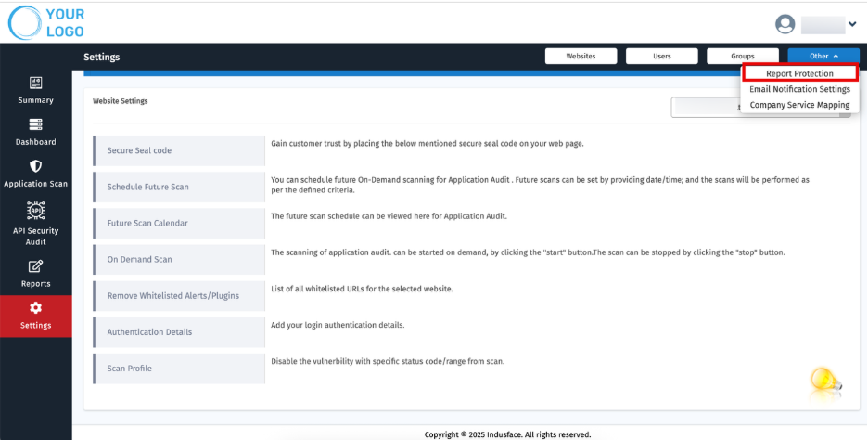Choose the On Demand Scan item
The width and height of the screenshot is (868, 440).
[179, 259]
